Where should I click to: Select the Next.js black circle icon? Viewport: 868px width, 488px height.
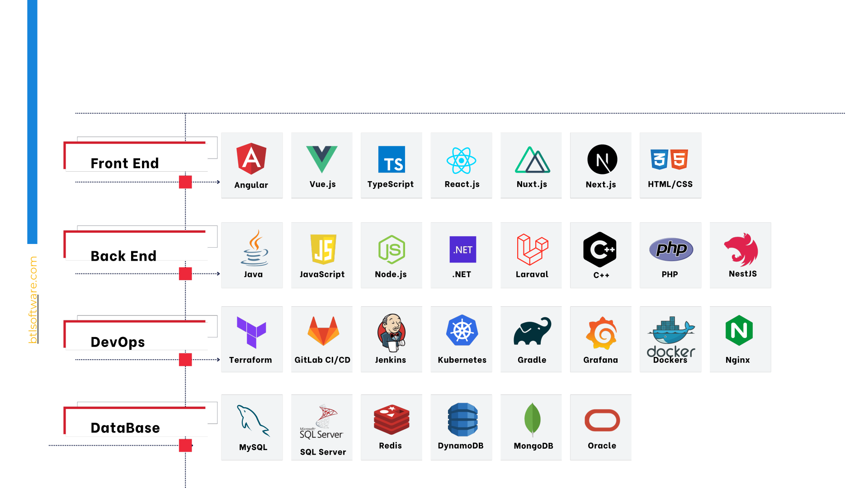pyautogui.click(x=602, y=160)
